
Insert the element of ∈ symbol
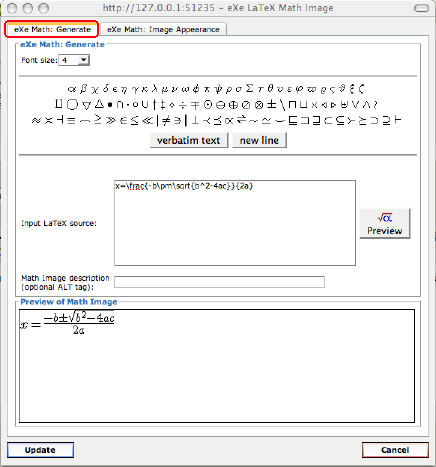(x=123, y=120)
